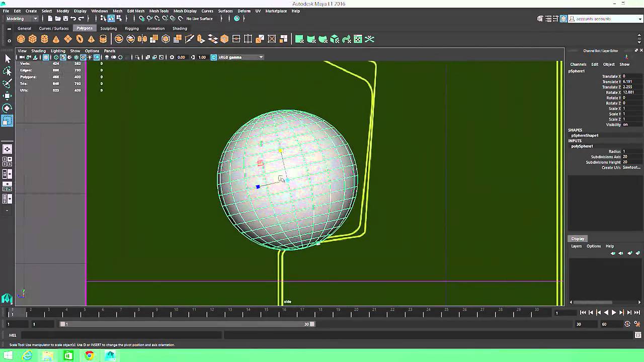
Task: Click the time range slider bar
Action: click(187, 324)
